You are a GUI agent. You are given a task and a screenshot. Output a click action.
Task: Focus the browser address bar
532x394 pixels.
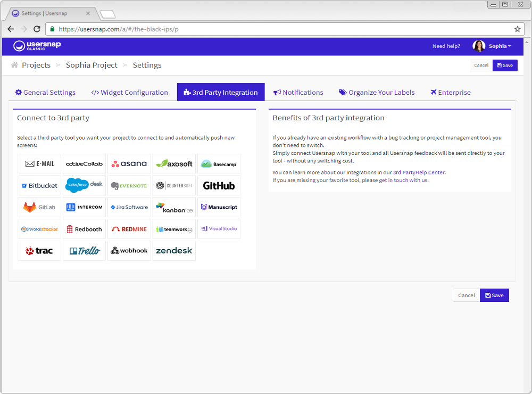pos(285,29)
